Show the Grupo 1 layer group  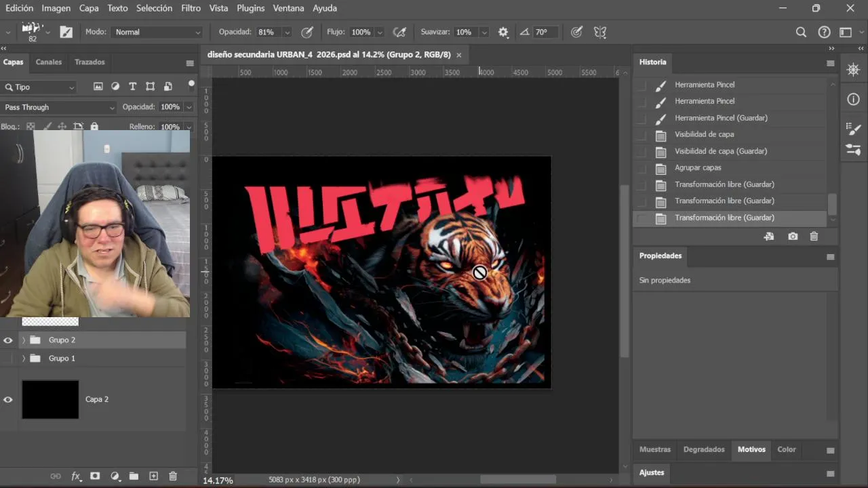click(x=8, y=358)
